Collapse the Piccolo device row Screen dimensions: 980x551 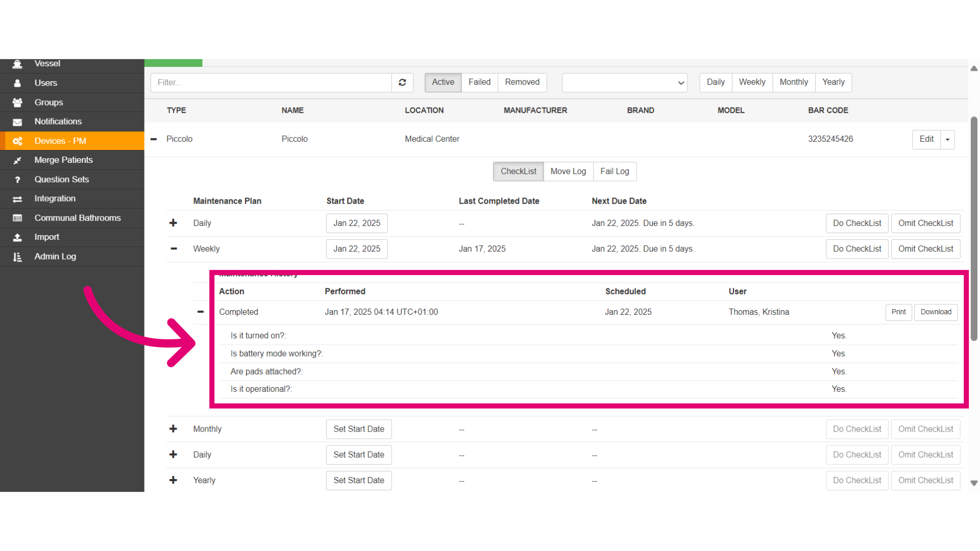click(x=154, y=139)
